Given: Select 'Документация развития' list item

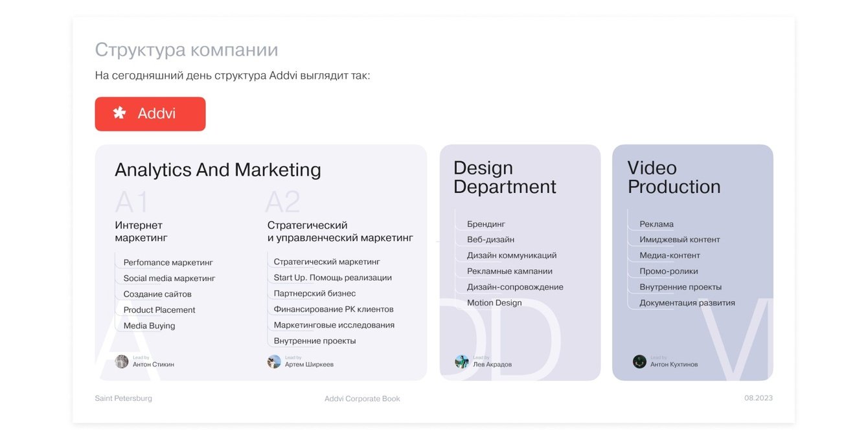Looking at the screenshot, I should 687,302.
